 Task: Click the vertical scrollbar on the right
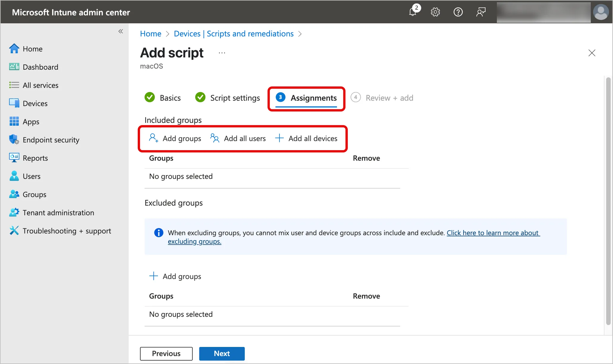coord(608,200)
